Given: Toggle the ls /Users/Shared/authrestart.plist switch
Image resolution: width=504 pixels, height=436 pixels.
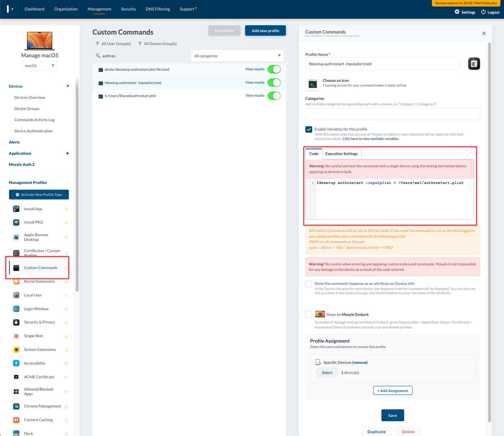Looking at the screenshot, I should coord(274,96).
